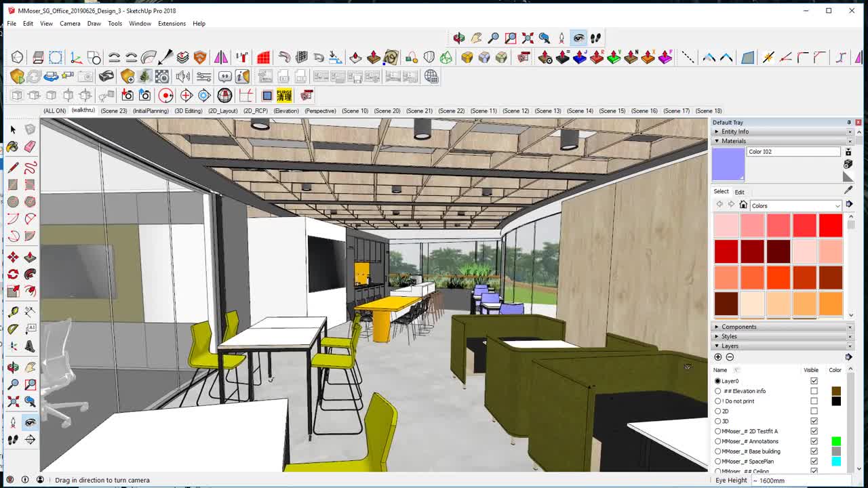Switch to the (2D_RCP) scene tab
The width and height of the screenshot is (868, 488).
pyautogui.click(x=256, y=110)
